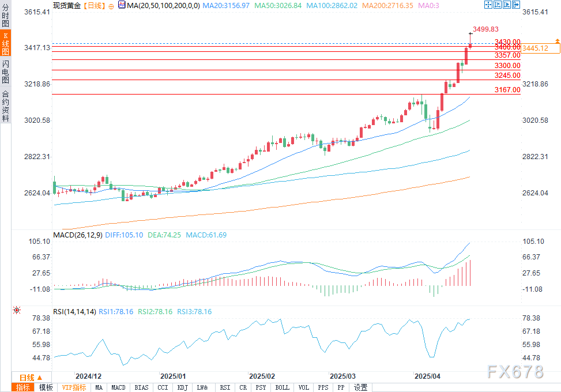Click the orange arrow above price 3445.12

click(x=557, y=40)
